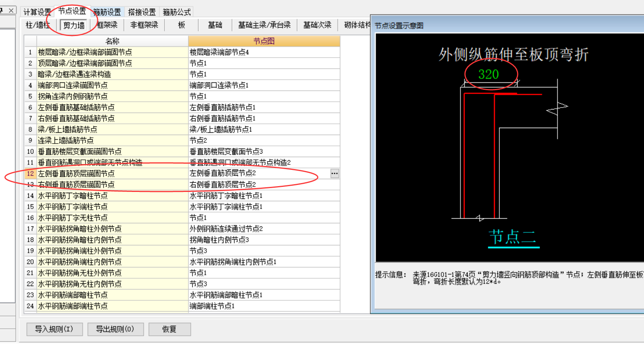Open the 箍筋设置 tab
644x344 pixels.
pos(107,12)
